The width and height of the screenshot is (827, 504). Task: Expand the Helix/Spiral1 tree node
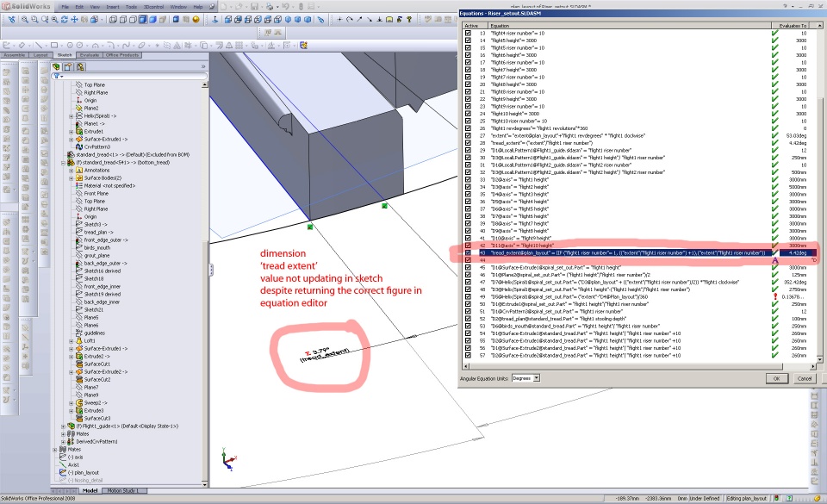click(x=72, y=116)
